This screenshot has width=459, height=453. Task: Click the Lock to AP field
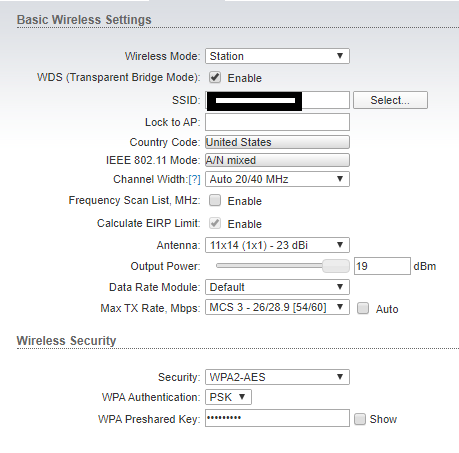[277, 122]
